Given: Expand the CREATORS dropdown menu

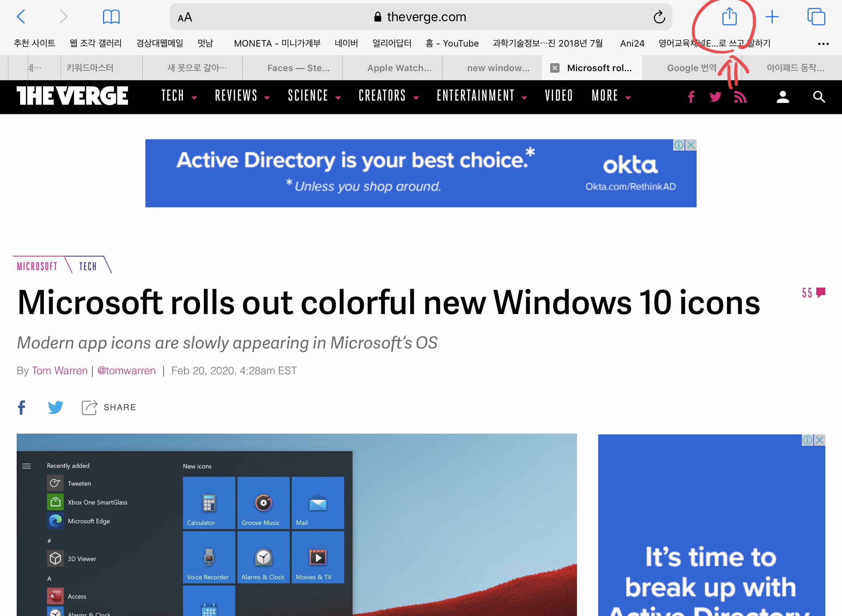Looking at the screenshot, I should 388,96.
